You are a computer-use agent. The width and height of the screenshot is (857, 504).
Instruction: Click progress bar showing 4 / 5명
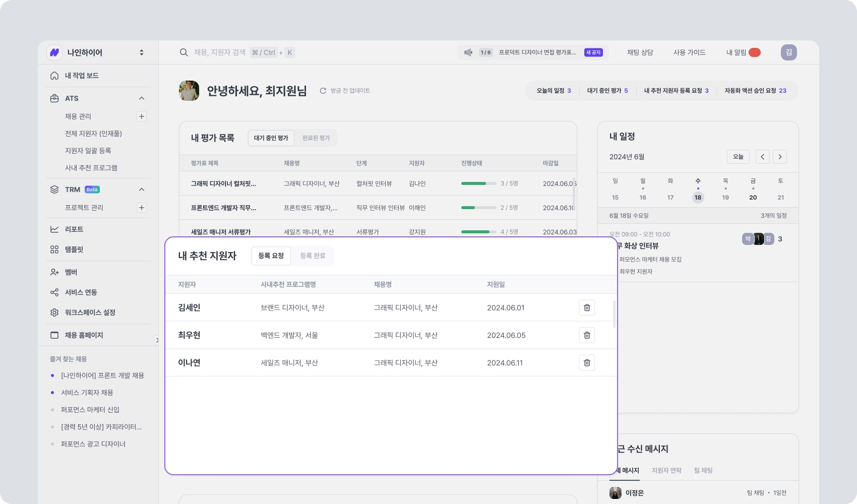pyautogui.click(x=478, y=232)
